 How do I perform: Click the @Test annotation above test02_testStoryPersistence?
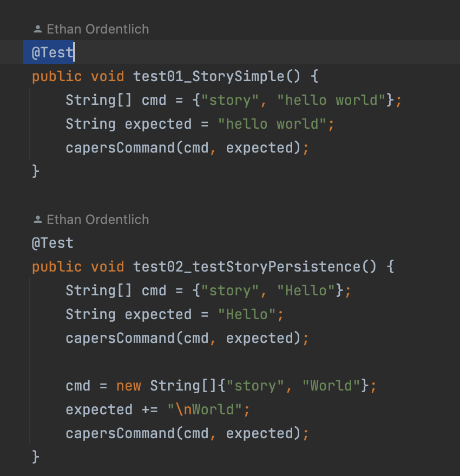point(52,243)
